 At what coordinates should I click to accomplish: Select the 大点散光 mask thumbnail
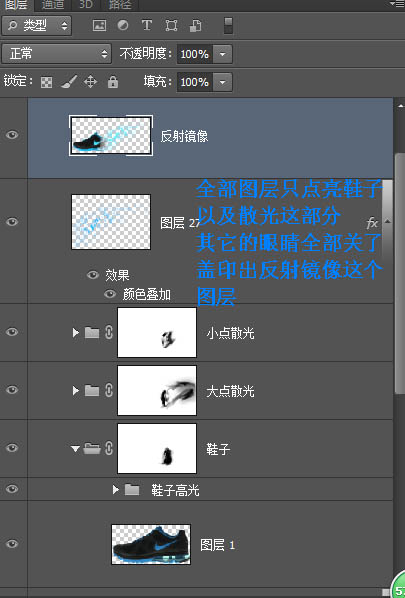click(157, 390)
